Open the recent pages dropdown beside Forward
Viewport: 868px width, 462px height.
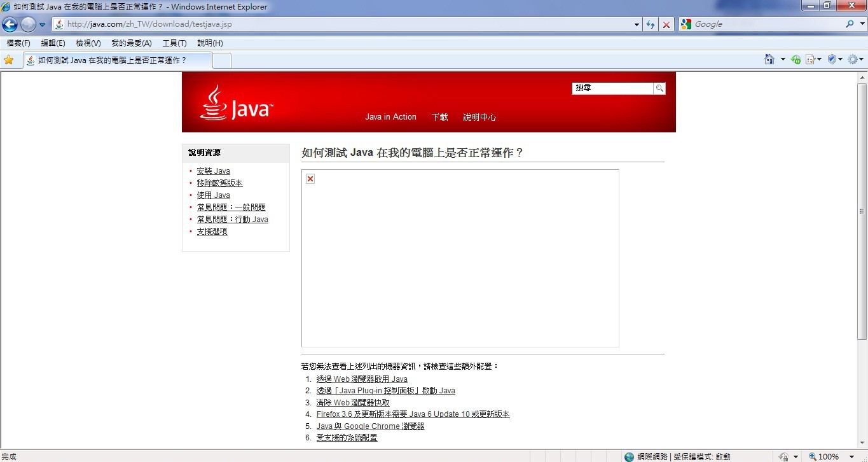[42, 25]
